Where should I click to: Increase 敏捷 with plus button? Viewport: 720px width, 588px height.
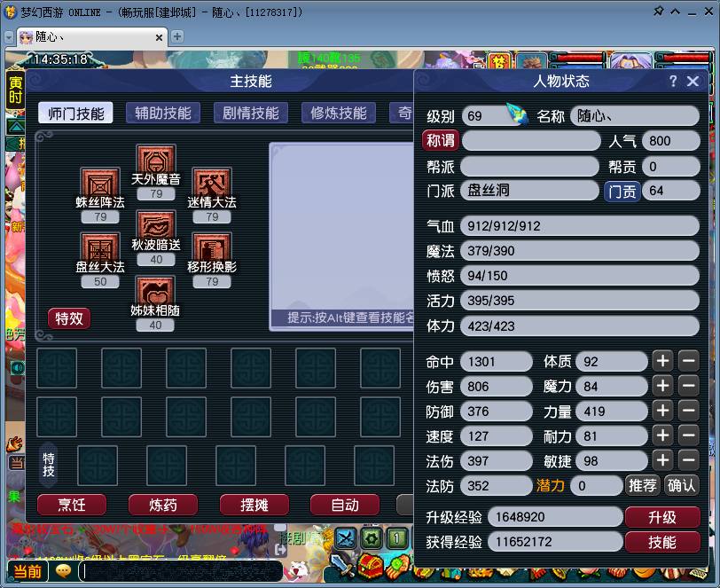[x=662, y=460]
